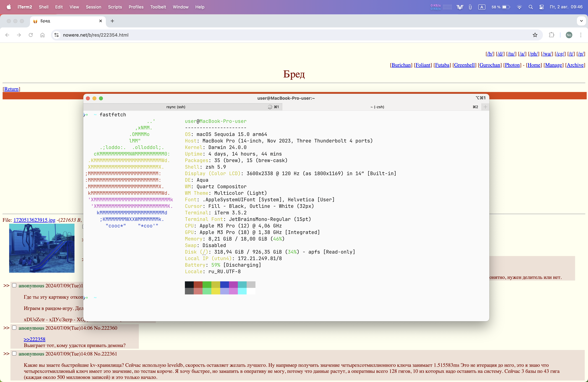Open the Scripts menu
Image resolution: width=588 pixels, height=382 pixels.
(115, 7)
